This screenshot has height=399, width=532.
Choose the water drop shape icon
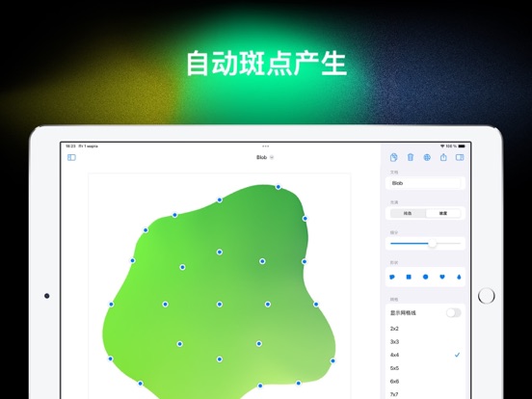(x=459, y=277)
